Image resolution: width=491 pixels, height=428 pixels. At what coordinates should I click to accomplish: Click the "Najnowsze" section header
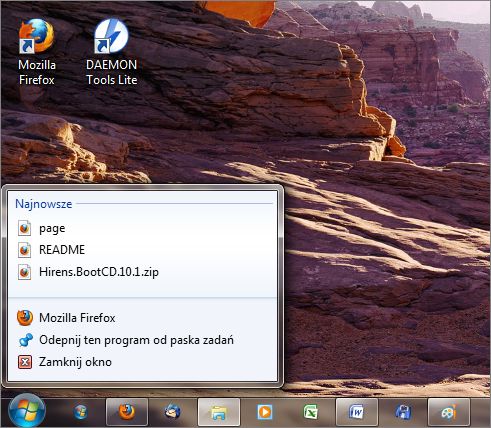(x=44, y=204)
